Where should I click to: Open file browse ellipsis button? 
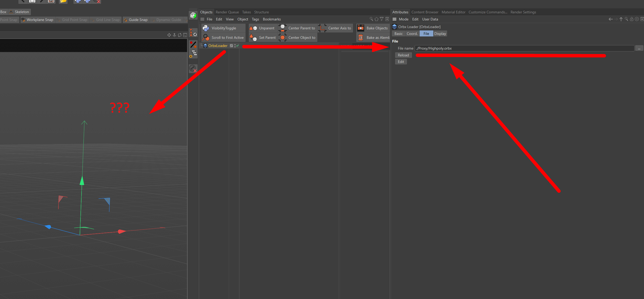coord(639,49)
